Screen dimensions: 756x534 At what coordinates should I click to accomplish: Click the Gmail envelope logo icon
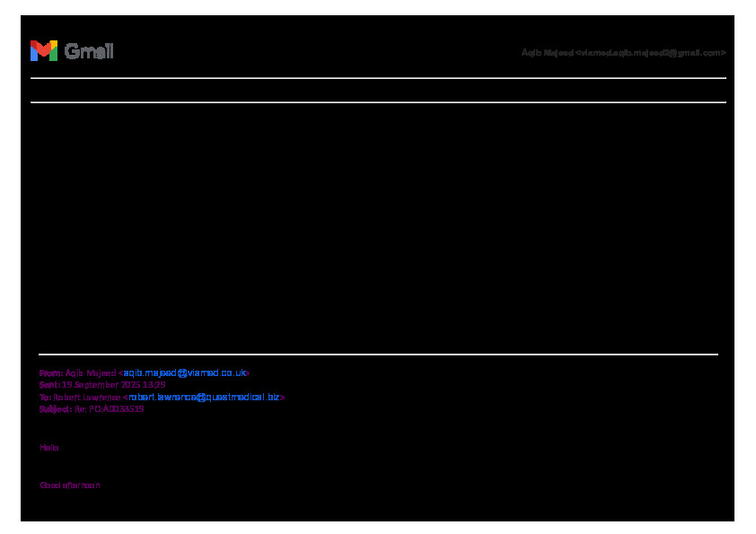(43, 51)
